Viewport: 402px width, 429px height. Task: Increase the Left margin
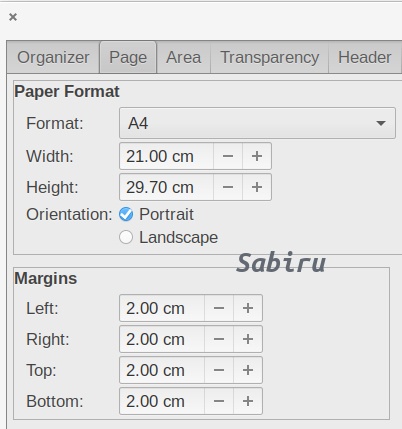click(248, 308)
